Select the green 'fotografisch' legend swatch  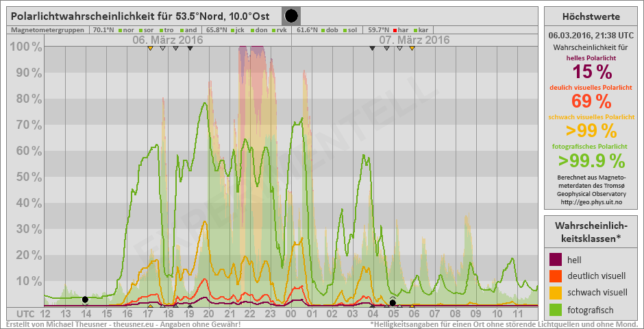click(556, 309)
